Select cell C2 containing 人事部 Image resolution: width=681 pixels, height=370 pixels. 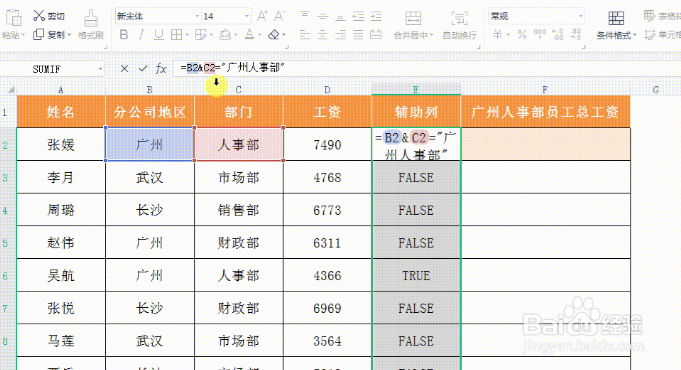point(238,145)
